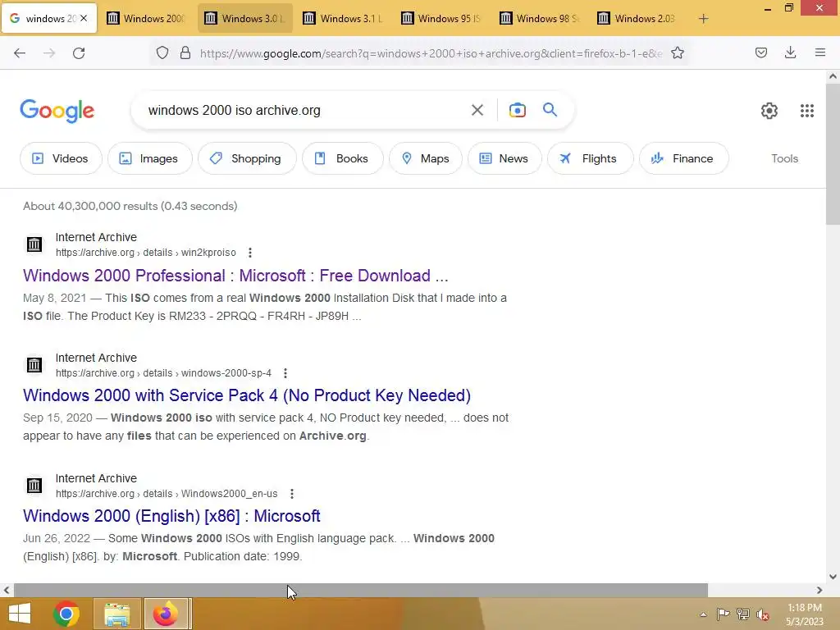Click the horizontal scrollbar right arrow
This screenshot has height=630, width=840.
(819, 590)
